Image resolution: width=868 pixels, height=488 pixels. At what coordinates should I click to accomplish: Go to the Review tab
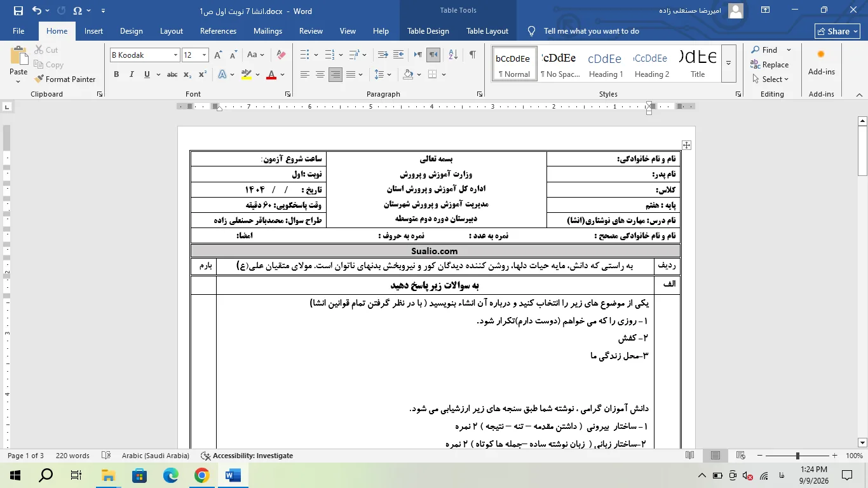(x=311, y=31)
